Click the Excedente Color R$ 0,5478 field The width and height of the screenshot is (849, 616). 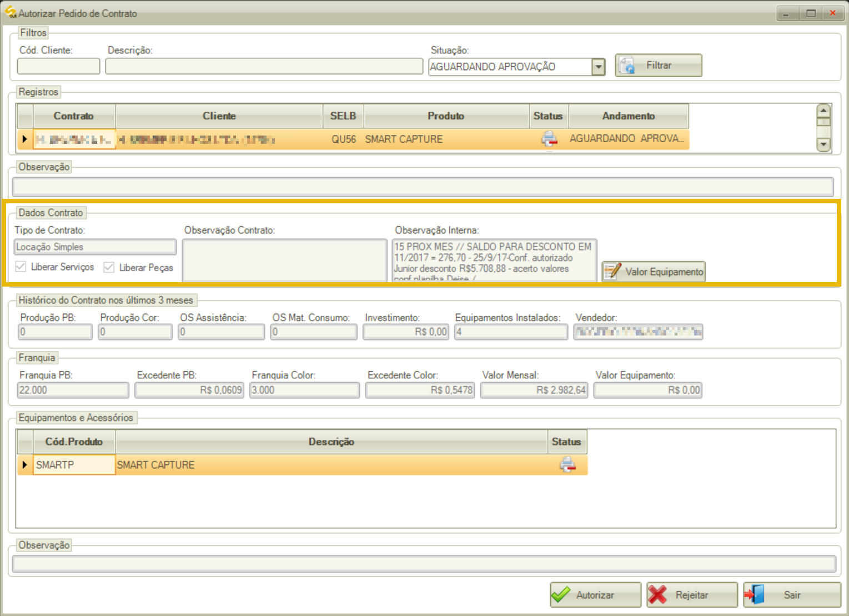point(420,390)
